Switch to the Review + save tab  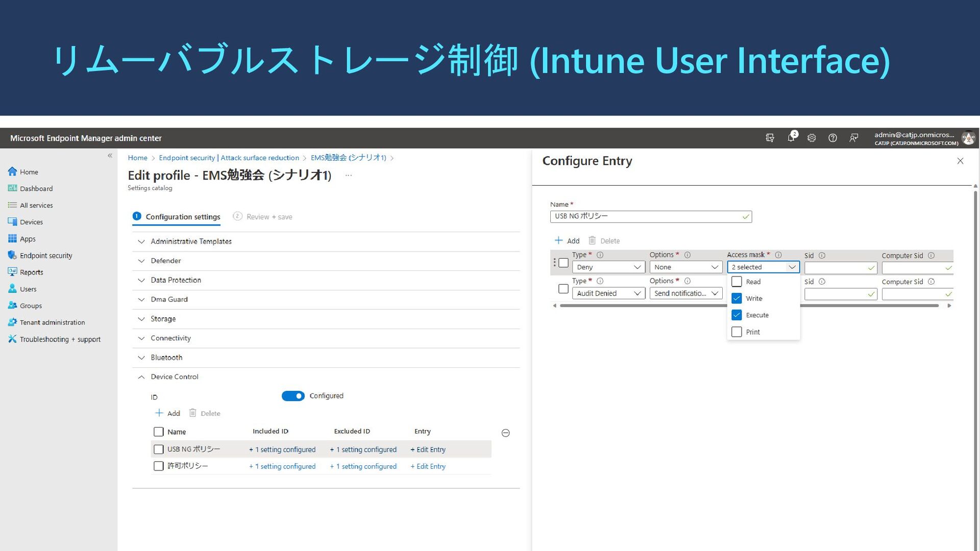[262, 217]
